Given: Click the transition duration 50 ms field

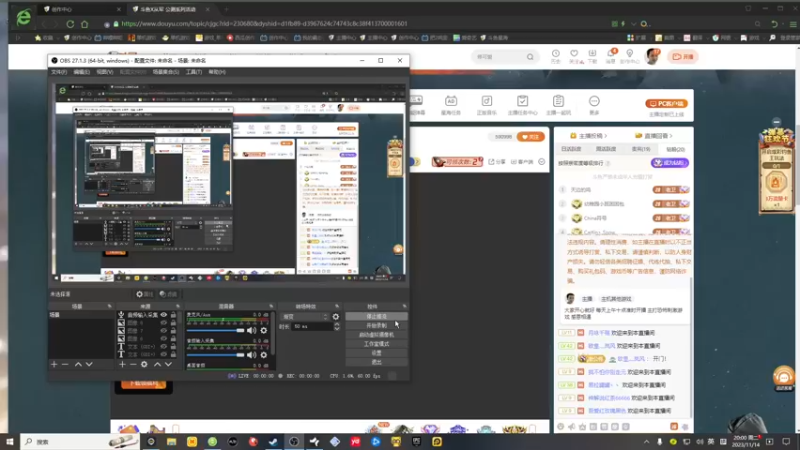Looking at the screenshot, I should 311,327.
